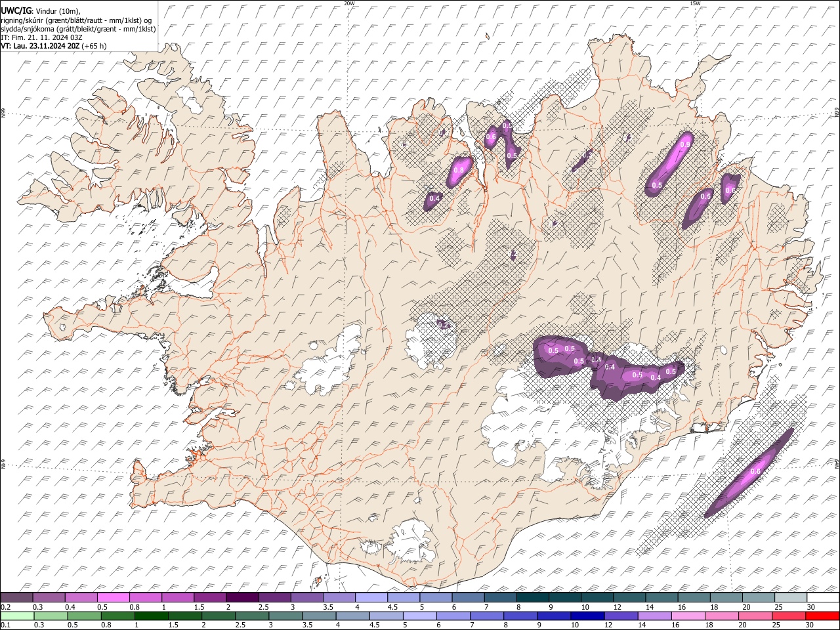Click the "Vindur (10m)" text in the title box
This screenshot has height=630, width=840.
pyautogui.click(x=58, y=10)
